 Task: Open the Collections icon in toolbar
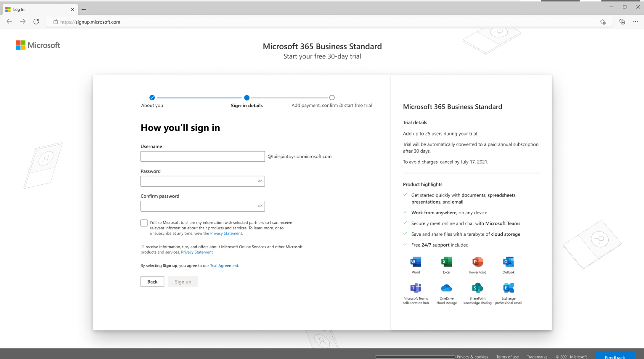(622, 22)
